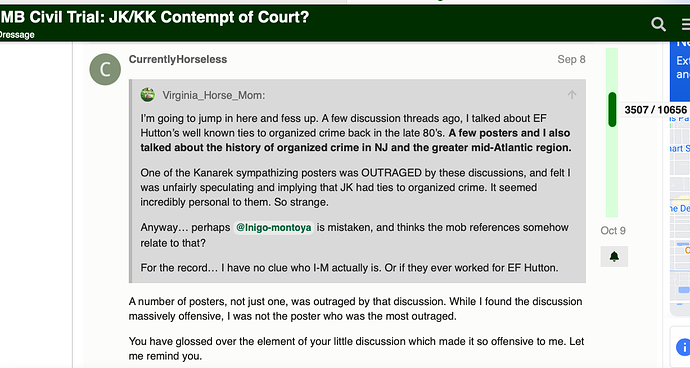
Task: Click the quoted text block from Virginia_Horse_Mom
Action: 357,181
